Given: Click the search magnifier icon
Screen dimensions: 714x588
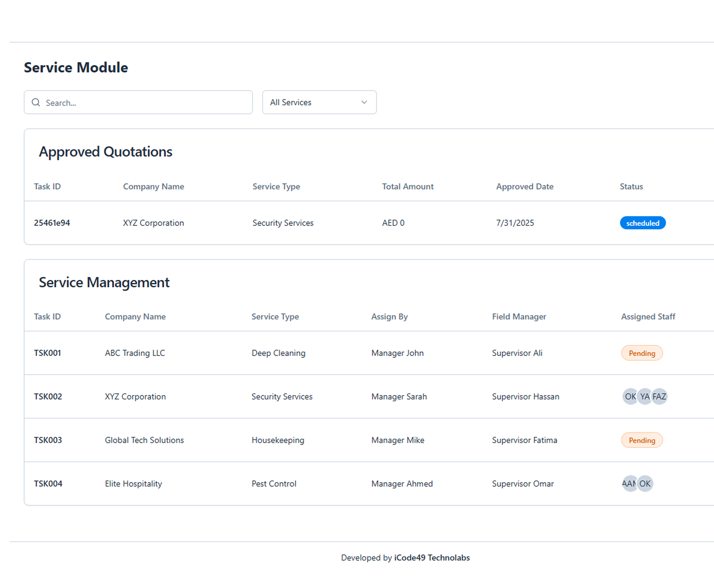Looking at the screenshot, I should point(36,102).
